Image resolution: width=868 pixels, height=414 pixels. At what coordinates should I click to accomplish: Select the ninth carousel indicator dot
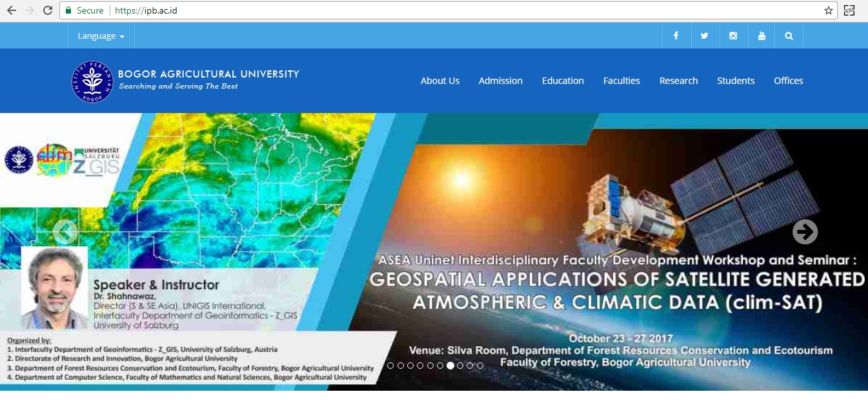click(x=470, y=366)
